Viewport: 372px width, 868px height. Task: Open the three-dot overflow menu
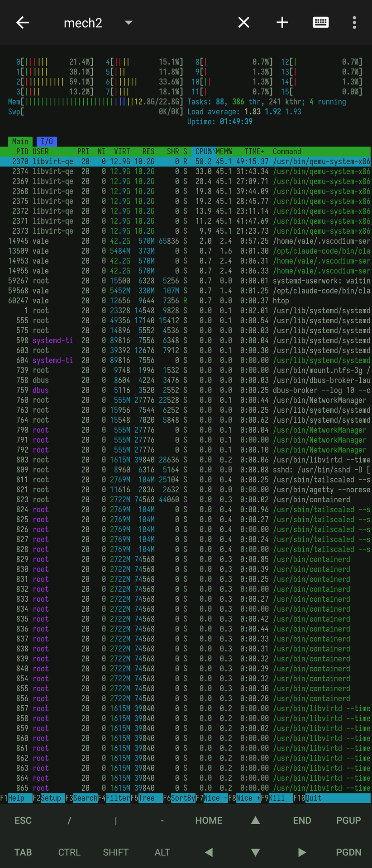354,23
